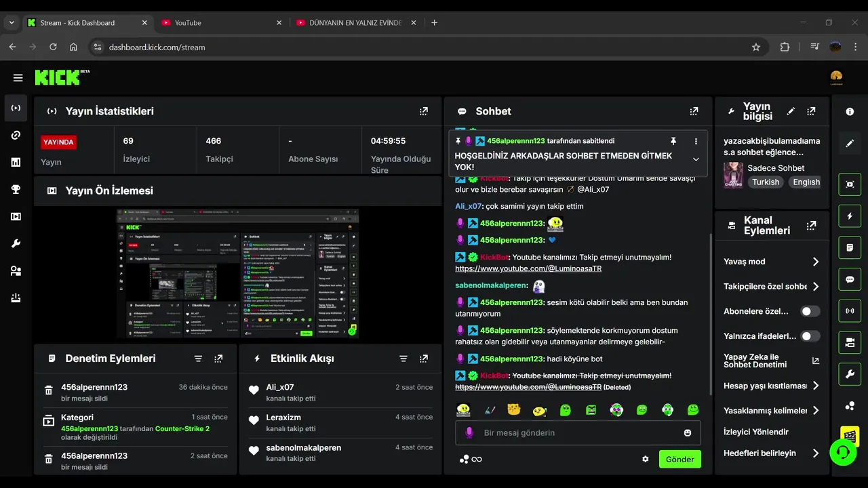
Task: Bookmark this page with the star icon
Action: [x=756, y=47]
